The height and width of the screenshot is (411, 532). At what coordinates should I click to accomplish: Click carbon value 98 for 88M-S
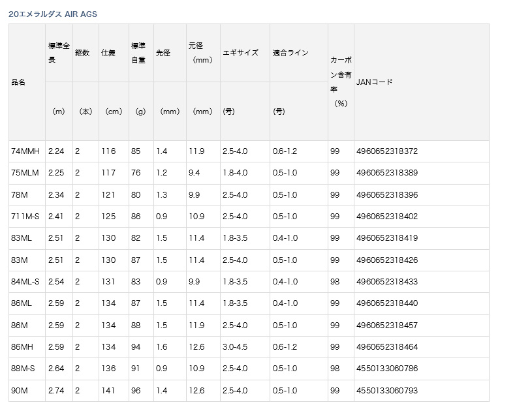335,369
